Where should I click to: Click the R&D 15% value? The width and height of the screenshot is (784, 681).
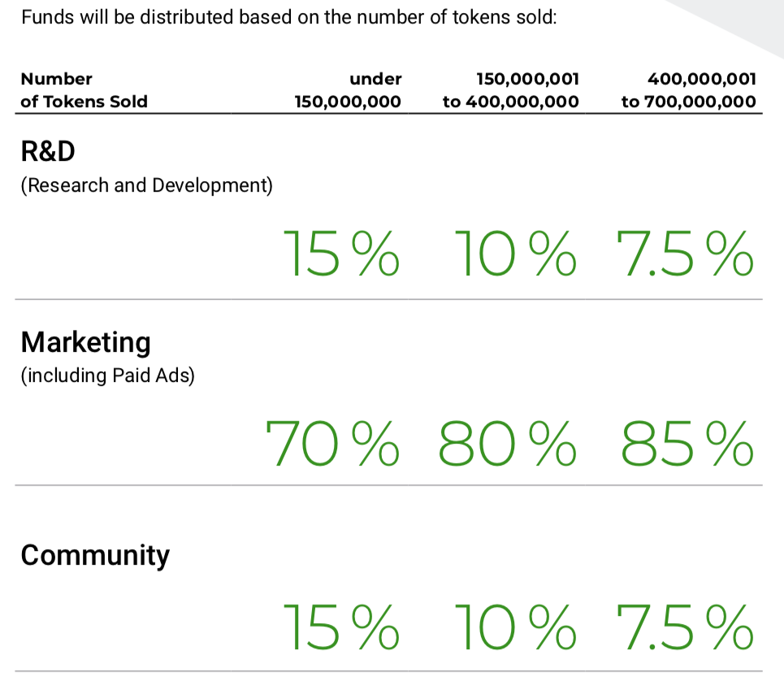(342, 254)
